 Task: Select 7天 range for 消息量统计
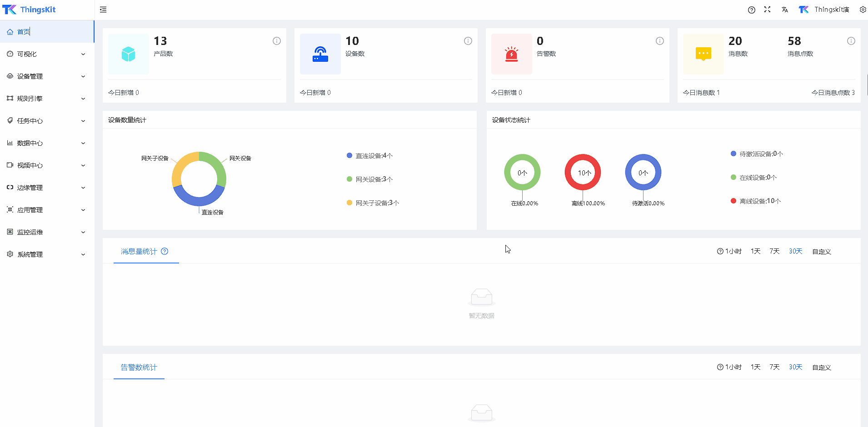pyautogui.click(x=775, y=251)
